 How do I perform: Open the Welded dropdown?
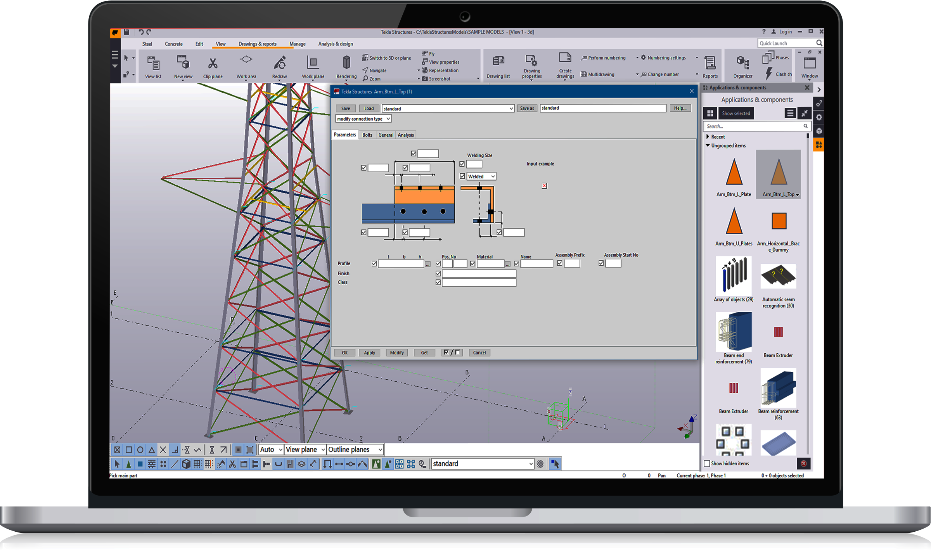coord(481,176)
